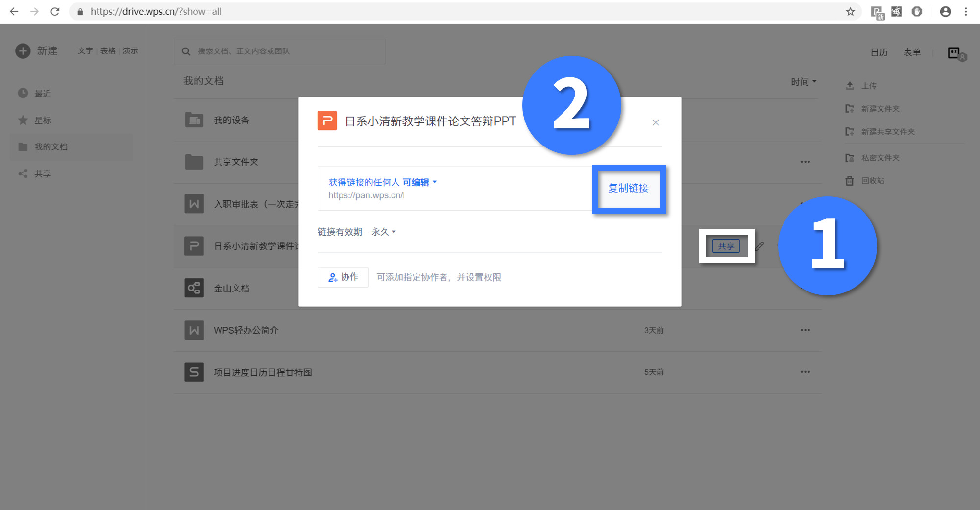Open the 永久 link validity dropdown
Screen dimensions: 980x510
pos(383,231)
